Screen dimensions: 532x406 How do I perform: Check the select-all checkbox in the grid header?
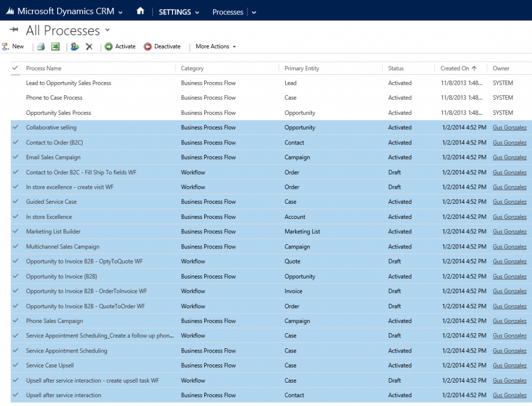tap(14, 68)
